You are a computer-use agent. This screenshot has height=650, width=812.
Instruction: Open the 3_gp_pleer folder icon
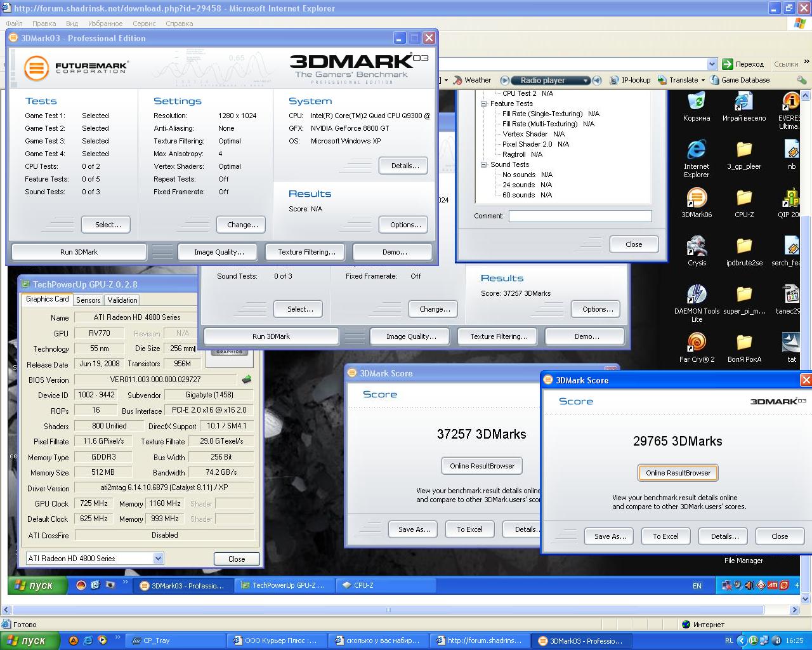click(744, 155)
